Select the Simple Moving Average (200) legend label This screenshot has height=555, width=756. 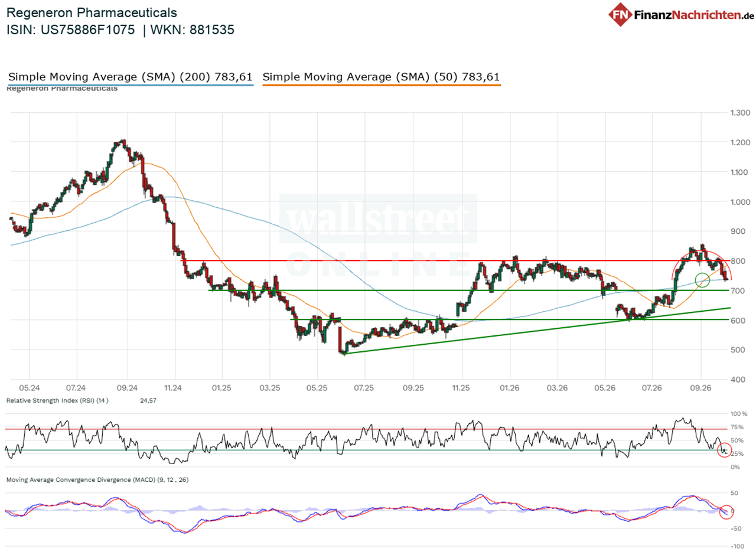[131, 77]
